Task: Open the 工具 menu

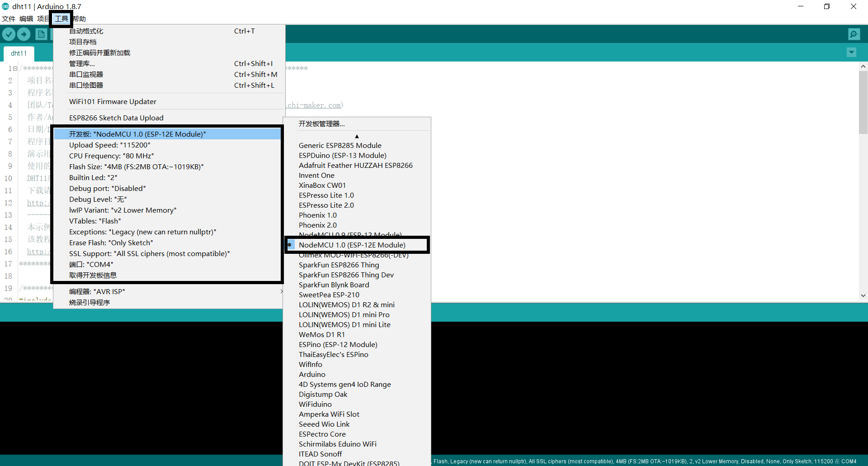Action: click(x=61, y=19)
